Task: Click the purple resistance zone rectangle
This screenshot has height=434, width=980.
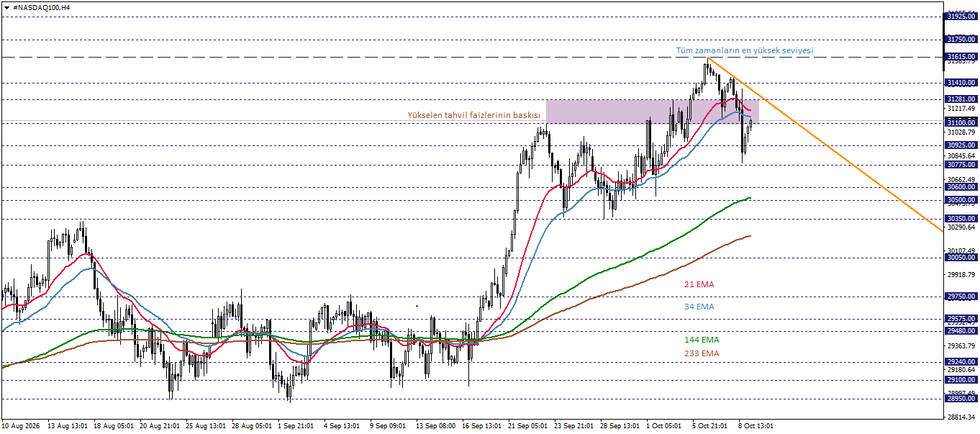Action: tap(652, 112)
